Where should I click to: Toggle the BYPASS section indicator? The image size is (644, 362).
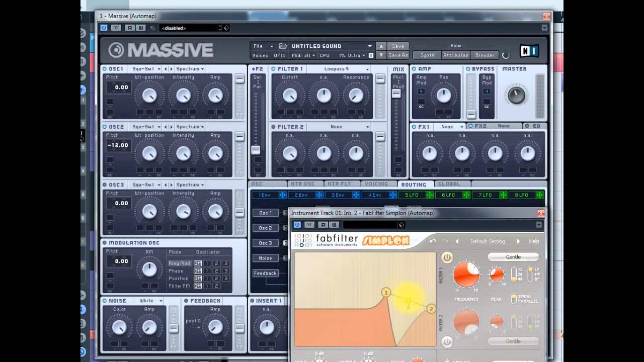pos(468,69)
